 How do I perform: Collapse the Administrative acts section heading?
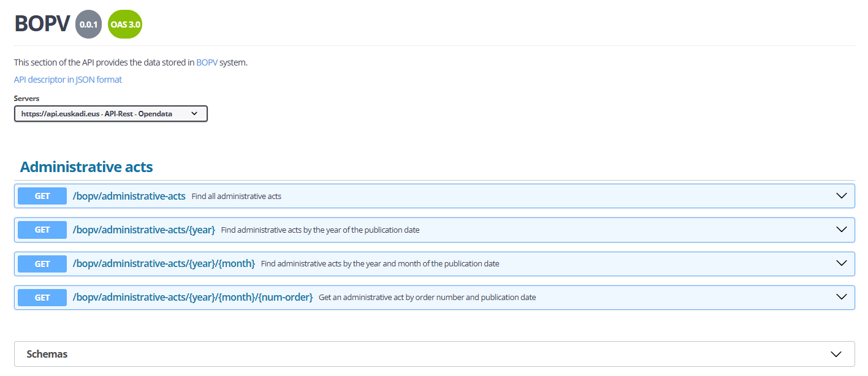coord(86,167)
